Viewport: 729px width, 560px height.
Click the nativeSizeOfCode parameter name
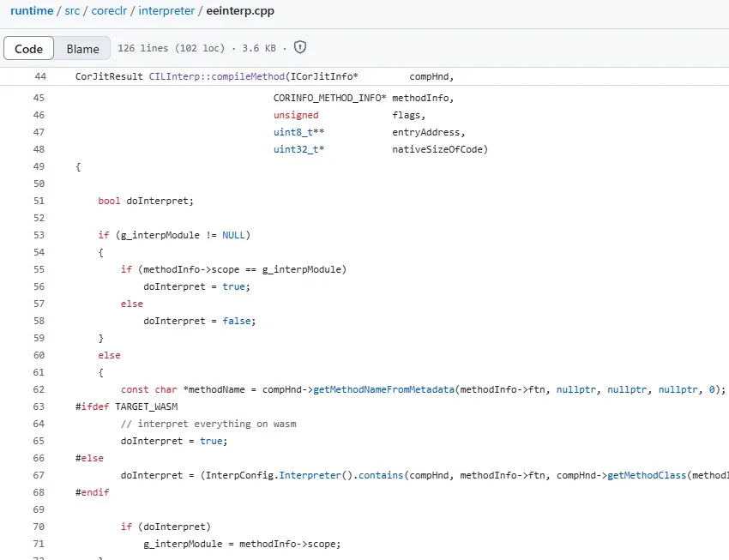tap(437, 149)
